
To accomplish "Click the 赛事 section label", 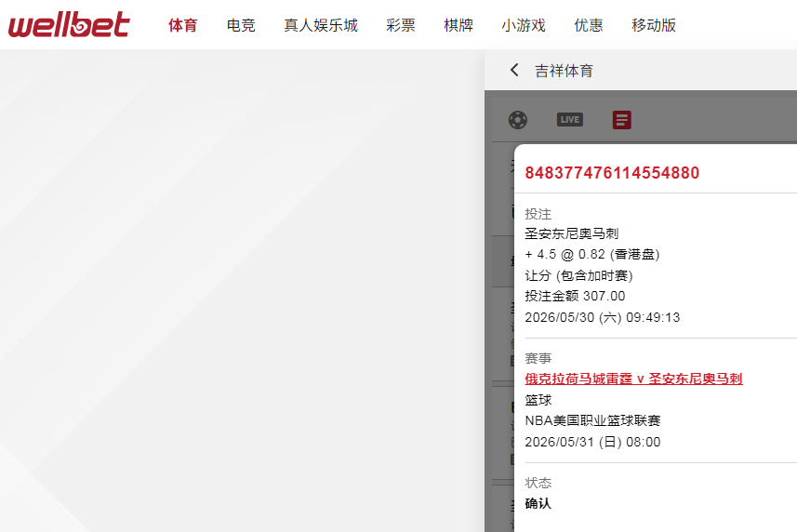I will (x=538, y=358).
